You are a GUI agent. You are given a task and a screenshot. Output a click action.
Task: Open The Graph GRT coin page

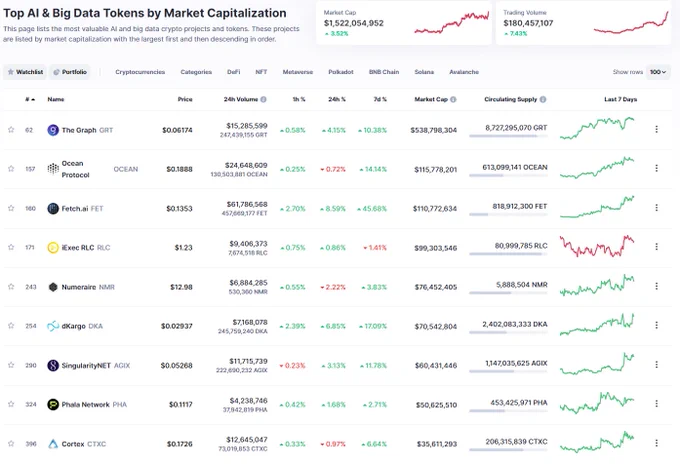pyautogui.click(x=87, y=130)
